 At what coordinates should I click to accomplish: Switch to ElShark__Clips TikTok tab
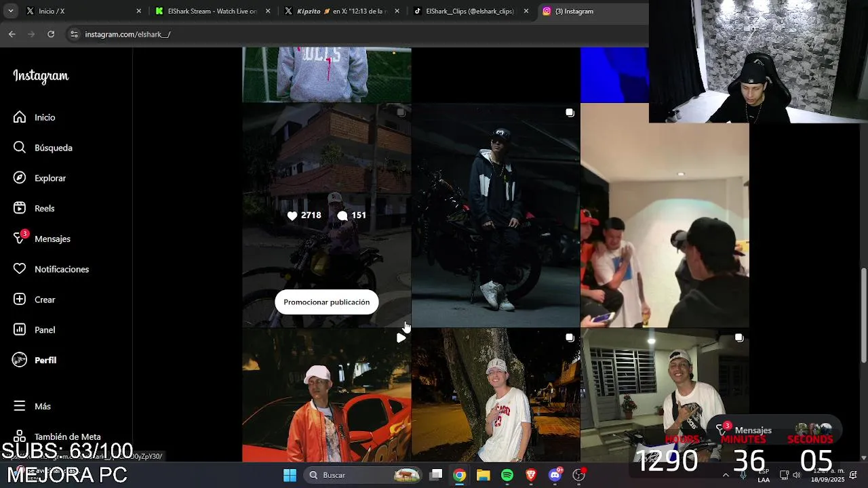(x=470, y=11)
